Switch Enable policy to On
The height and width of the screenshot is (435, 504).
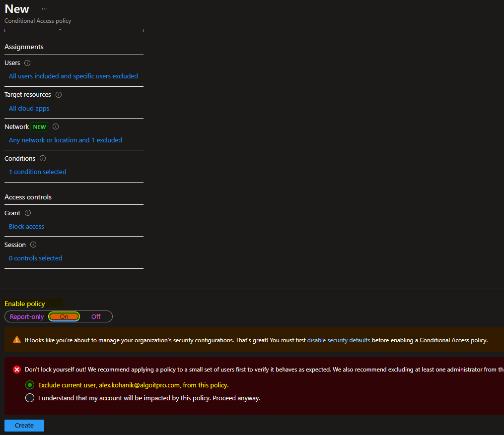pos(64,316)
